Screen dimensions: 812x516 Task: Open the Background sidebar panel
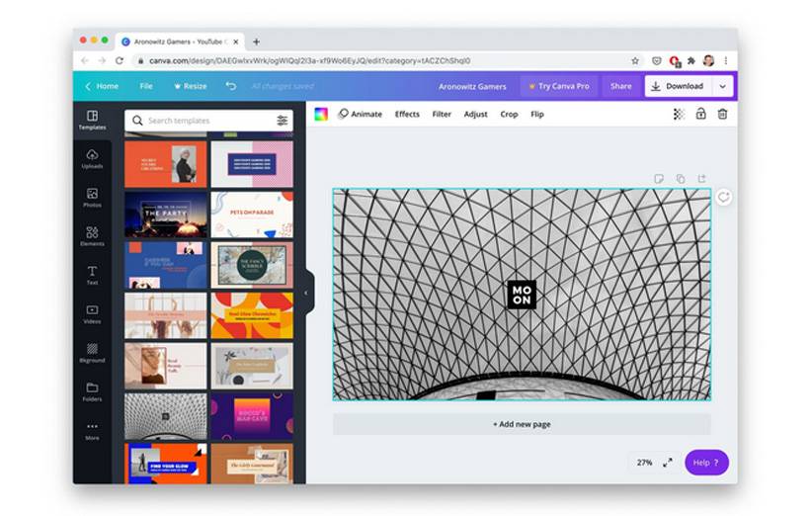point(92,353)
